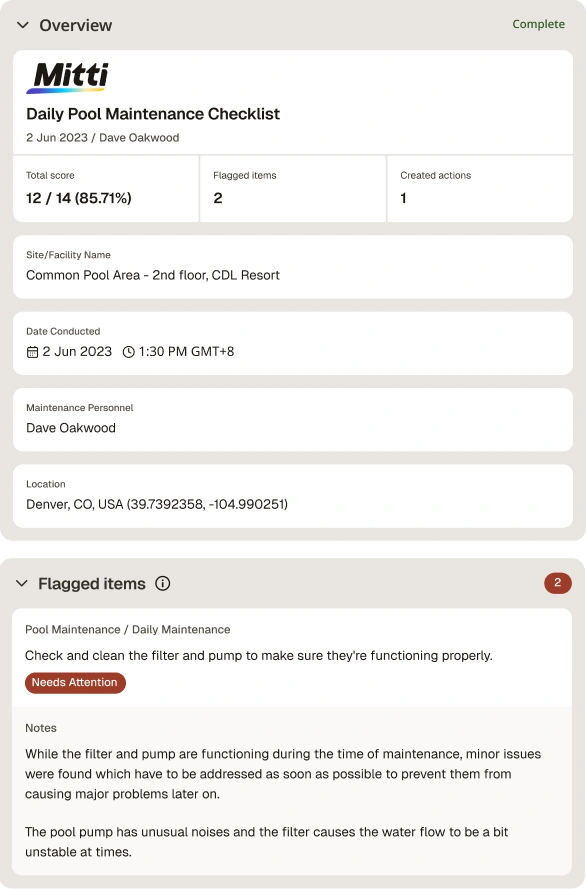Click the red flagged count badge

point(558,583)
